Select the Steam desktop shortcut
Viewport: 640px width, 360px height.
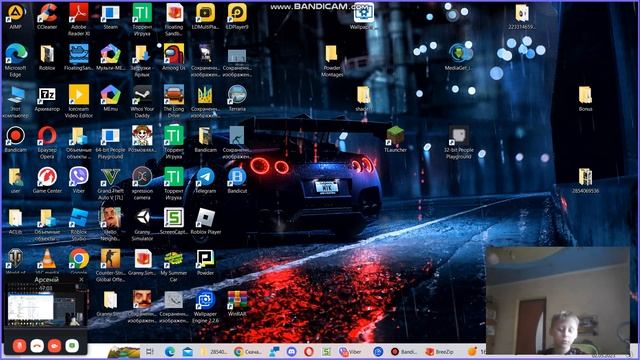tap(110, 13)
